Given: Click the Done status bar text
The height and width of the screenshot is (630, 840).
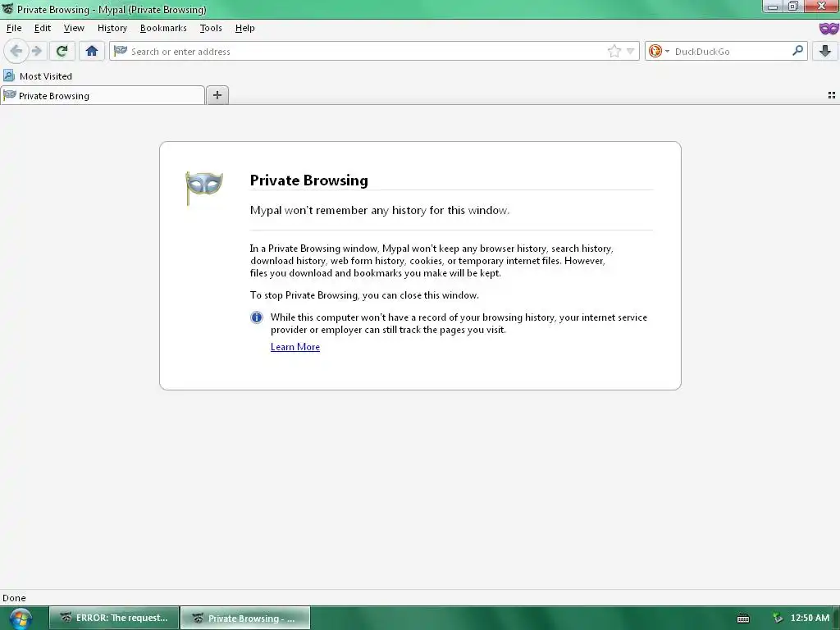Looking at the screenshot, I should click(14, 598).
